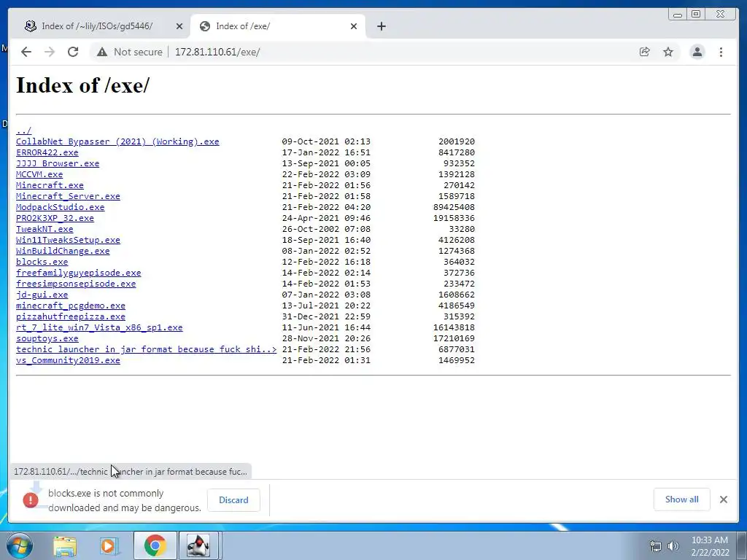The width and height of the screenshot is (747, 560).
Task: Click the browser forward arrow
Action: (x=50, y=52)
